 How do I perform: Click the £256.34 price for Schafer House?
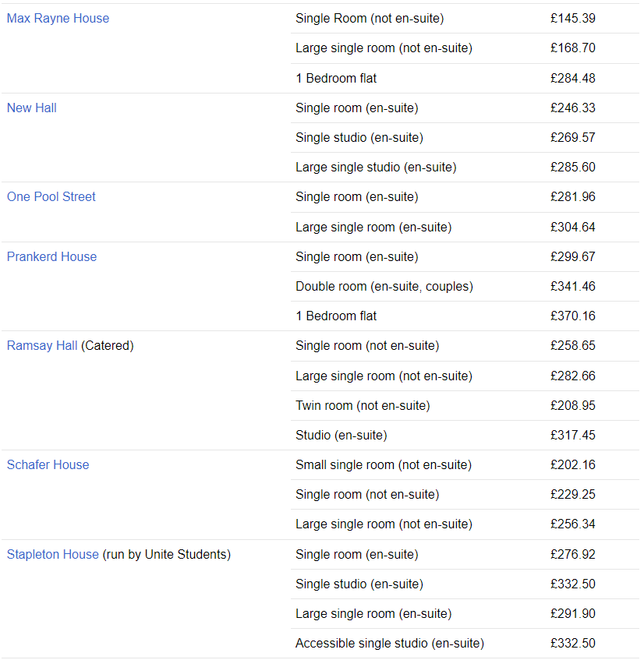[x=573, y=524]
